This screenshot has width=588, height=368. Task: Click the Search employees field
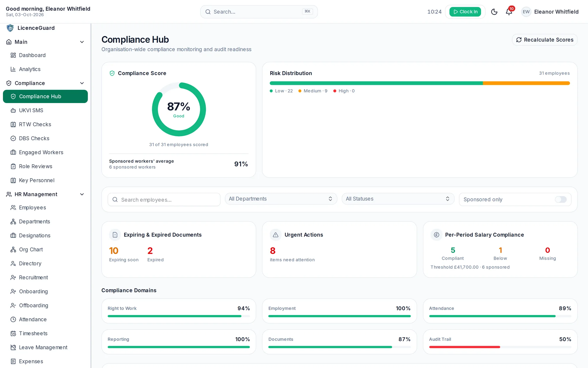164,200
